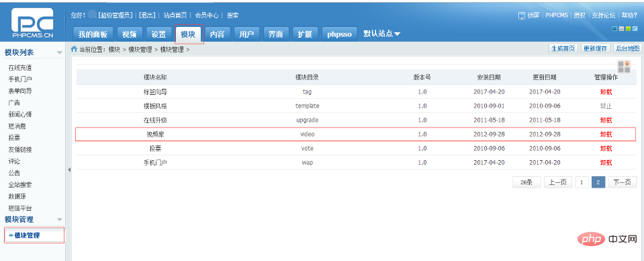Open the 我的面板 tab
The image size is (644, 261).
point(93,34)
